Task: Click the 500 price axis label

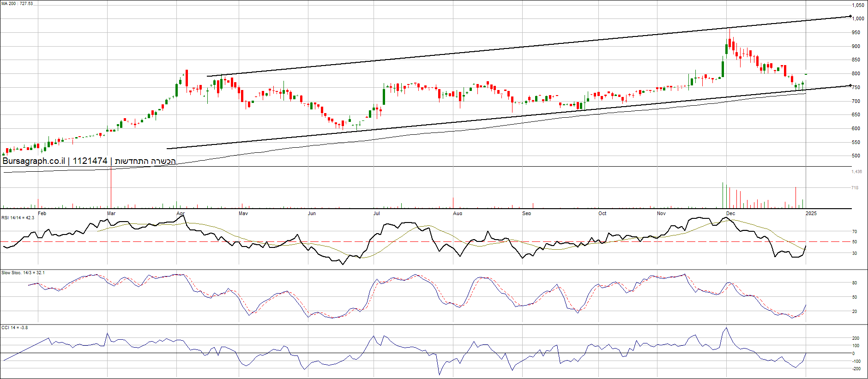Action: tap(856, 156)
